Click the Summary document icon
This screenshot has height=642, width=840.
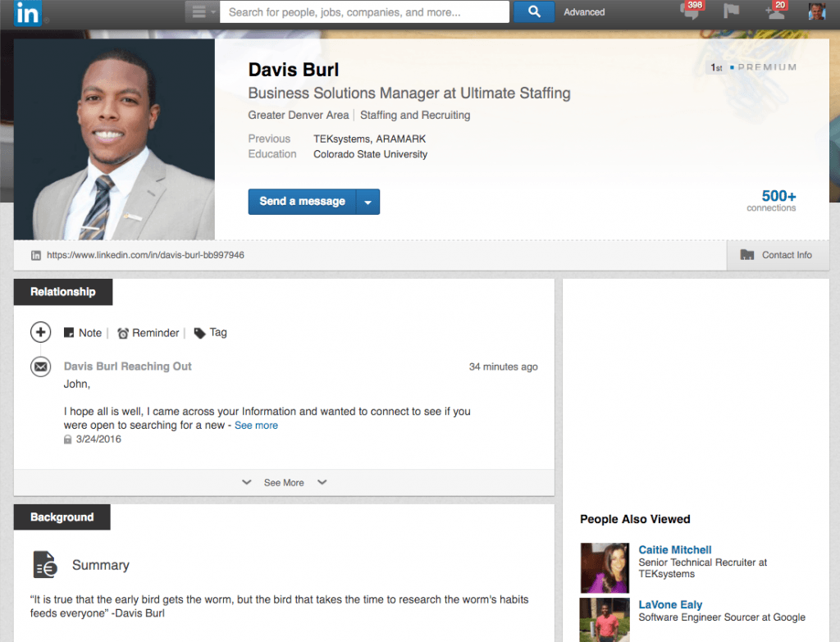(x=45, y=564)
